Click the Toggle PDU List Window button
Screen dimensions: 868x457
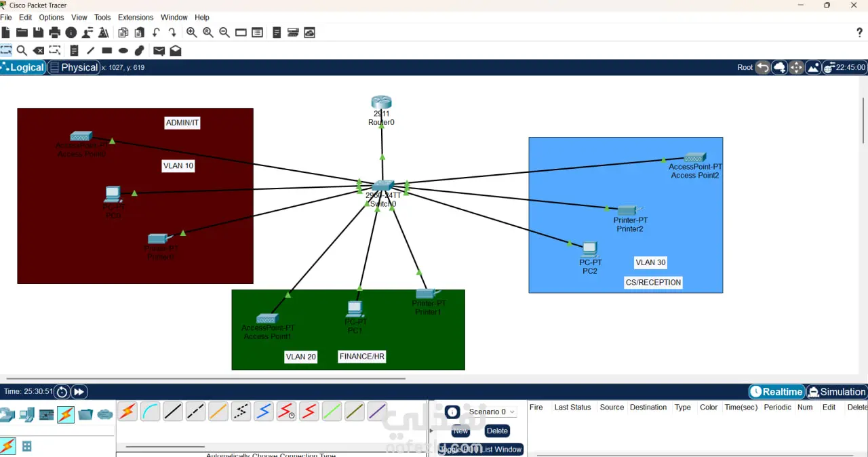pos(481,449)
